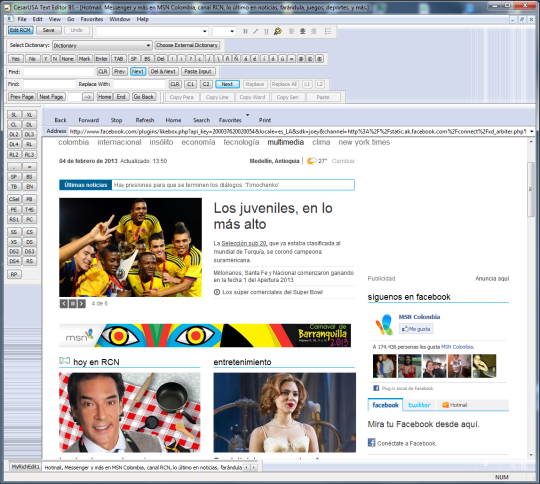Insert the inverted question mark character

(200, 59)
